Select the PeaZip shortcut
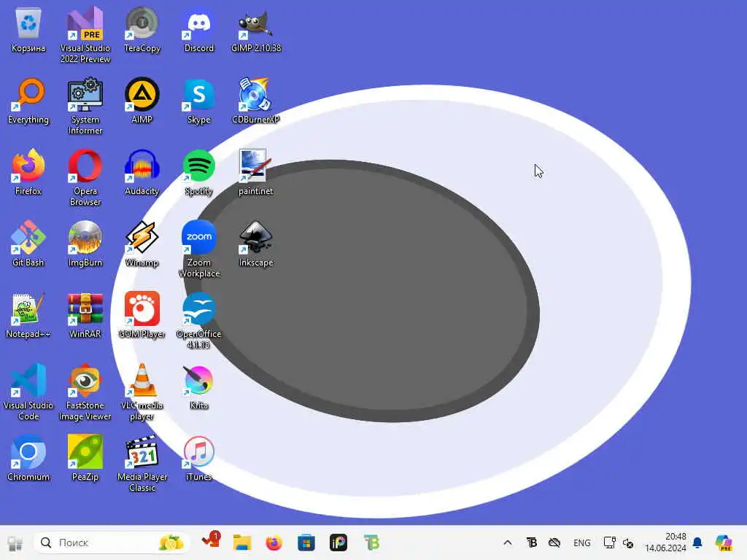 85,458
